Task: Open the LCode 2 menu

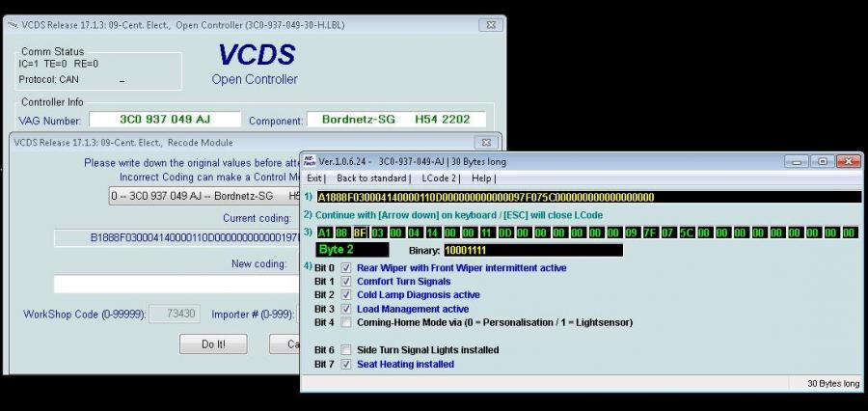Action: (x=439, y=178)
